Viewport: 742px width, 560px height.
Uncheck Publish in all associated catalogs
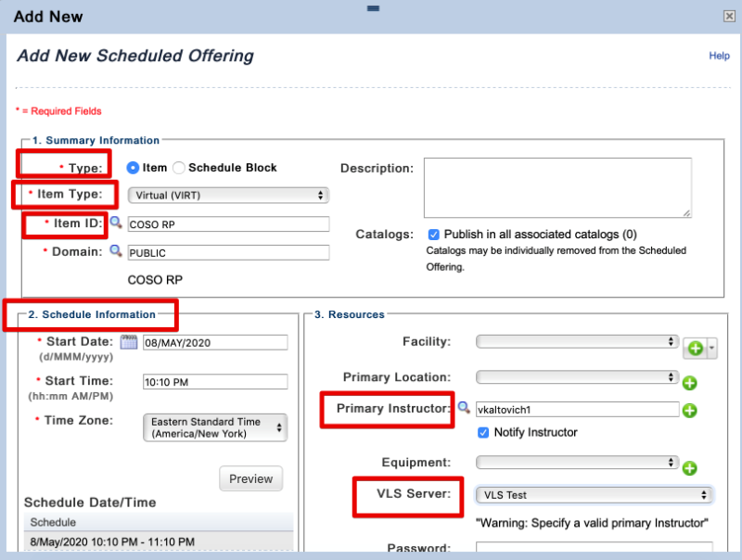click(x=434, y=235)
